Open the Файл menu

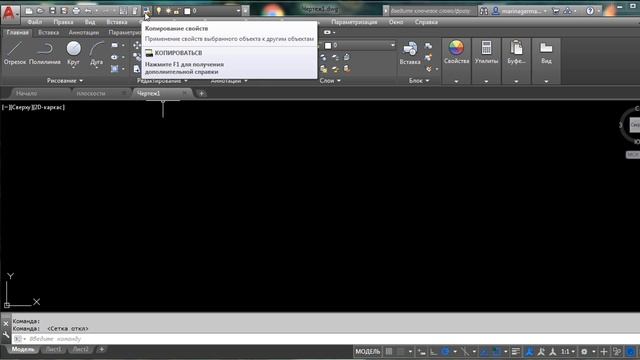click(x=35, y=22)
